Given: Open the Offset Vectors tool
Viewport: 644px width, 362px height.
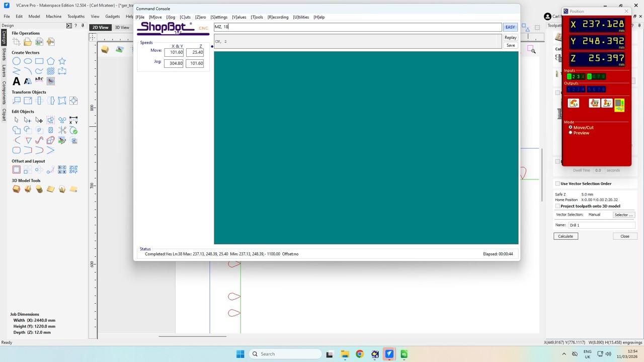Looking at the screenshot, I should (x=17, y=170).
